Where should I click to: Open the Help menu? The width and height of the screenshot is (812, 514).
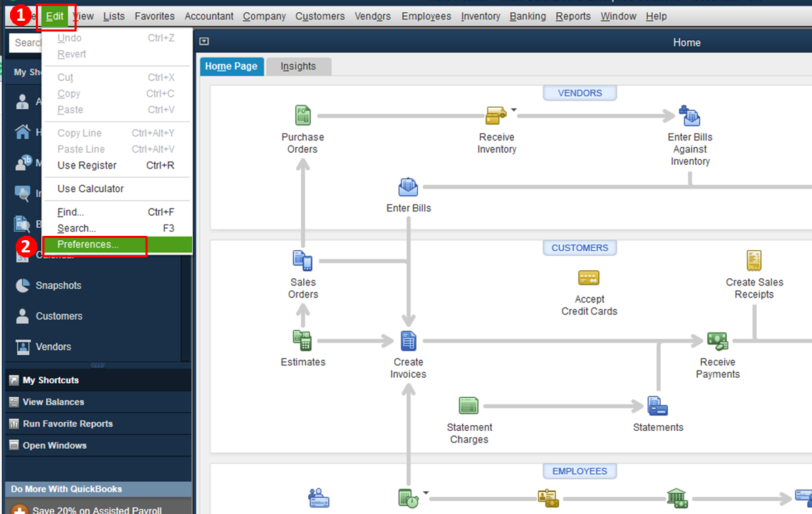pos(656,16)
